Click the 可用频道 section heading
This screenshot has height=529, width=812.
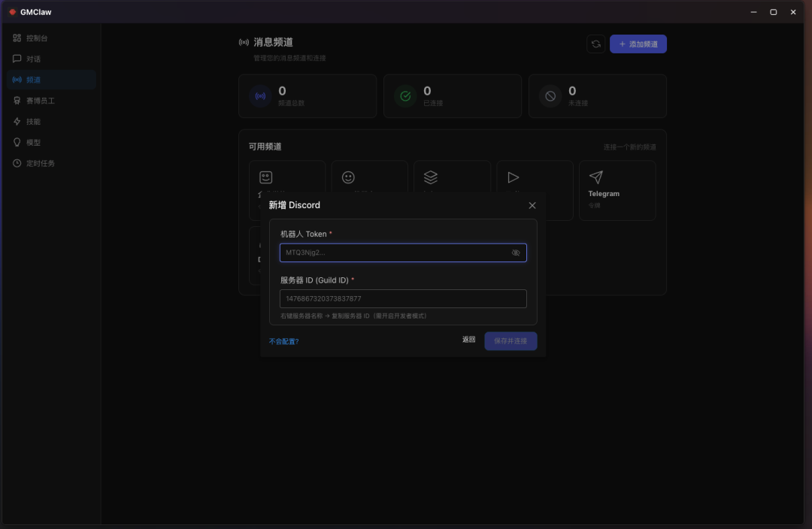[x=265, y=147]
